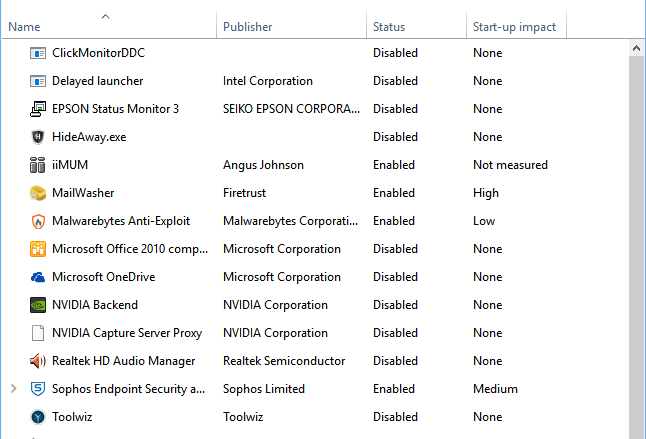The width and height of the screenshot is (646, 439).
Task: Click the ClickMonitorDDC app icon
Action: click(38, 53)
